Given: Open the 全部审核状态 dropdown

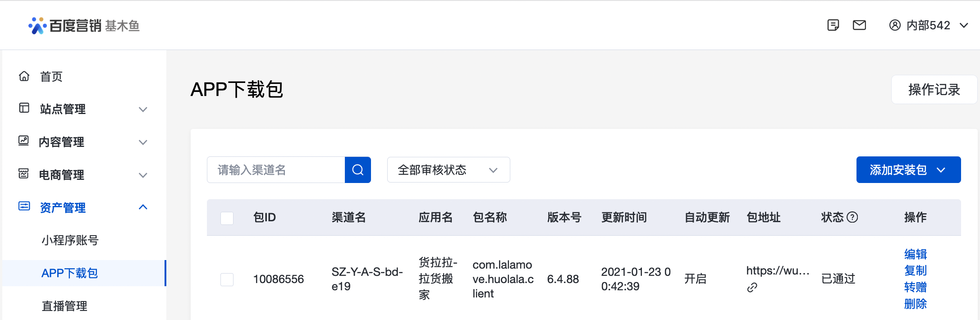Looking at the screenshot, I should [448, 170].
